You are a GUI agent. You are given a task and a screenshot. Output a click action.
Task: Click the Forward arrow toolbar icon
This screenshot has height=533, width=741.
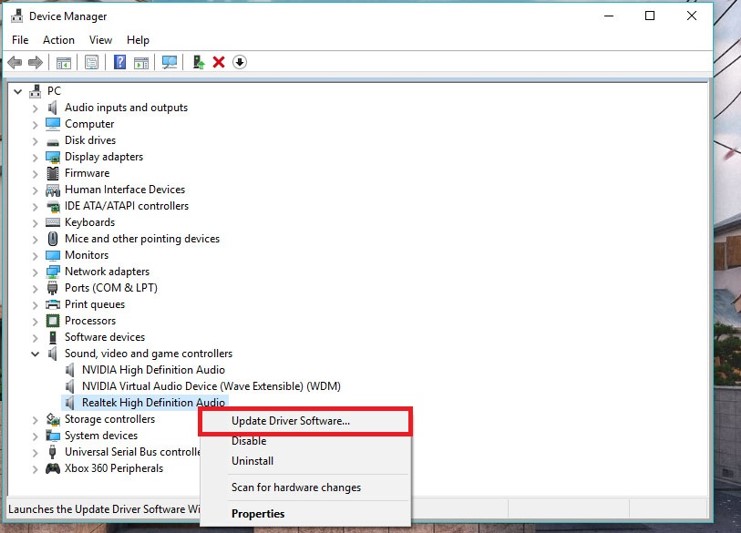(x=35, y=62)
